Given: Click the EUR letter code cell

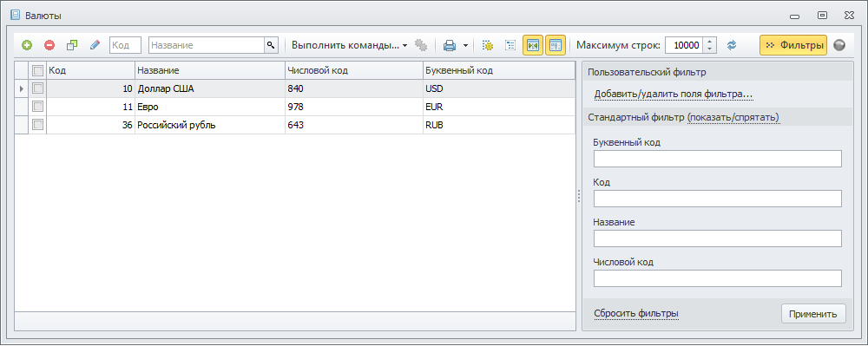Looking at the screenshot, I should tap(499, 107).
